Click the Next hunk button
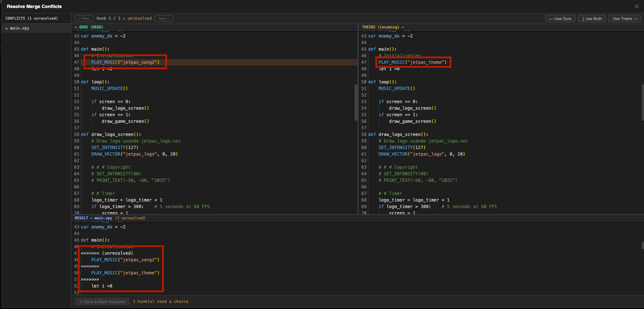 164,19
